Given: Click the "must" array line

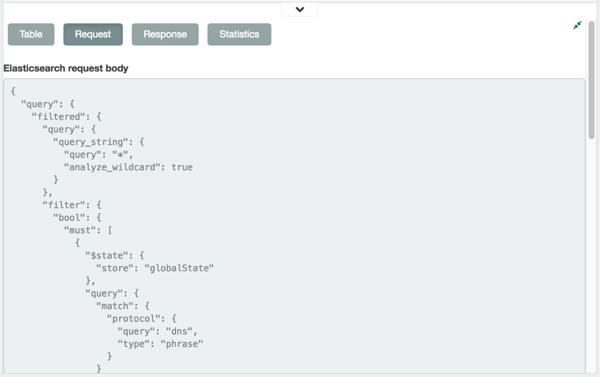Looking at the screenshot, I should click(x=88, y=230).
